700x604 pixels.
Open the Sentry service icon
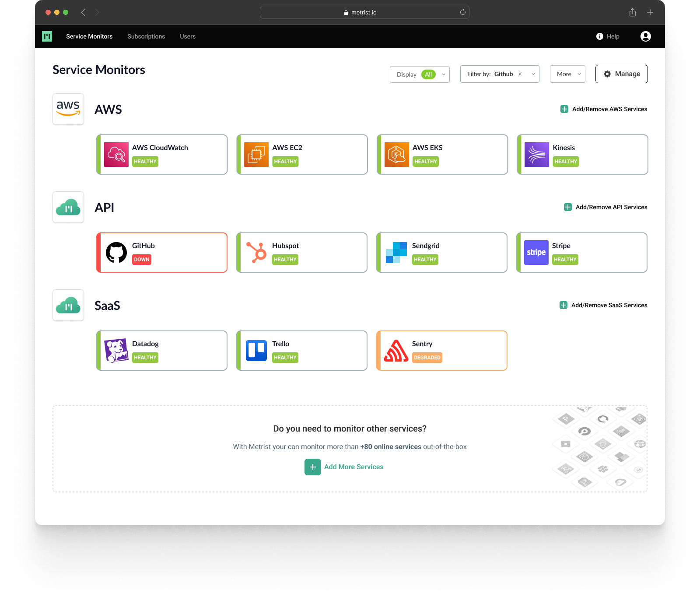point(396,351)
